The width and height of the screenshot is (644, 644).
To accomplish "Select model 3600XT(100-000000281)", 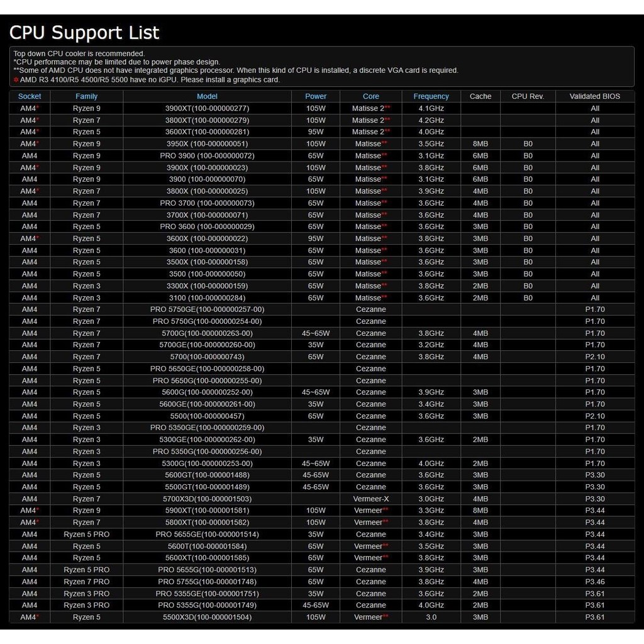I will [207, 132].
